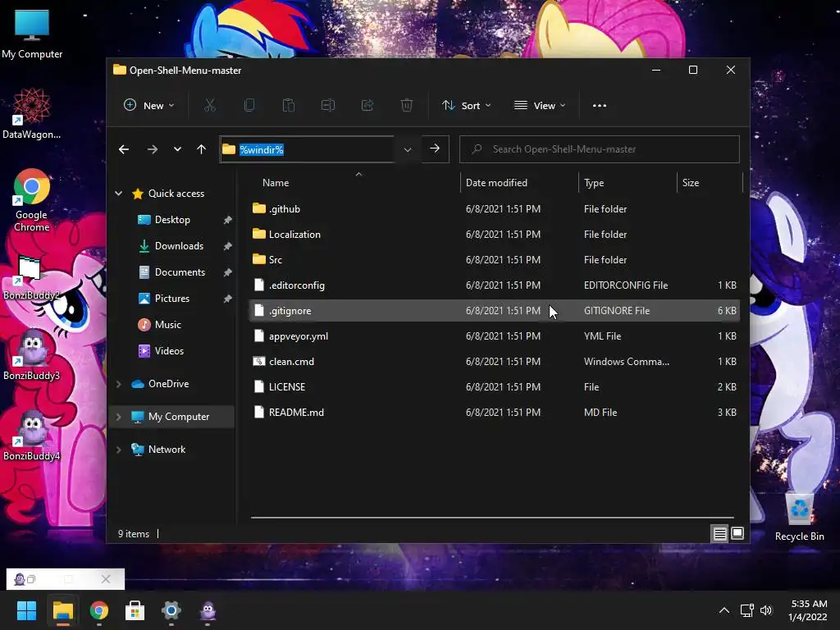Image resolution: width=840 pixels, height=630 pixels.
Task: Sort by the Type column header
Action: click(x=628, y=183)
